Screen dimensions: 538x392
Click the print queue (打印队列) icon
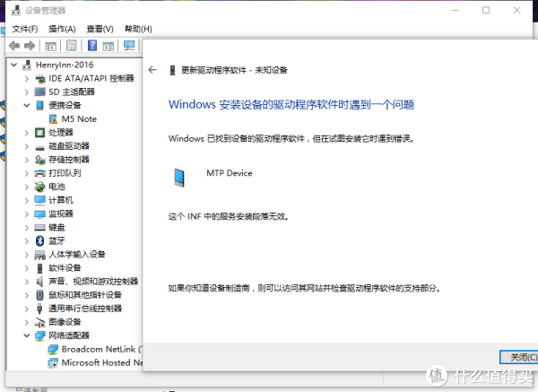[x=39, y=173]
